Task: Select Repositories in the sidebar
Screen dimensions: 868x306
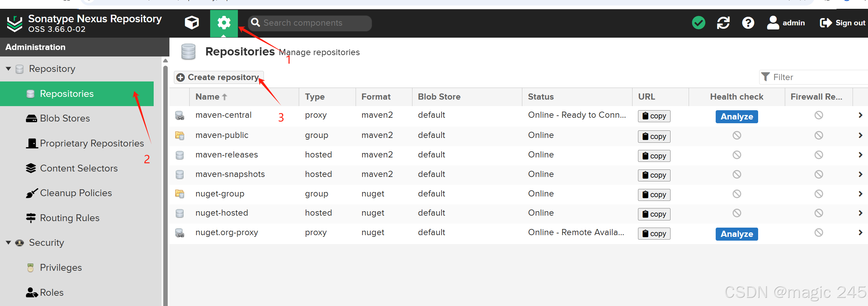Action: tap(77, 94)
